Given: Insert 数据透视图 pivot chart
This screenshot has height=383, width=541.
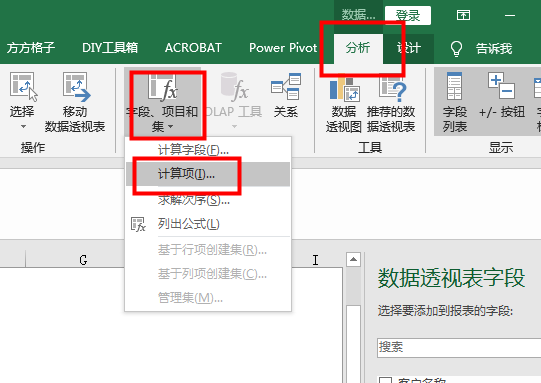Looking at the screenshot, I should coord(343,103).
